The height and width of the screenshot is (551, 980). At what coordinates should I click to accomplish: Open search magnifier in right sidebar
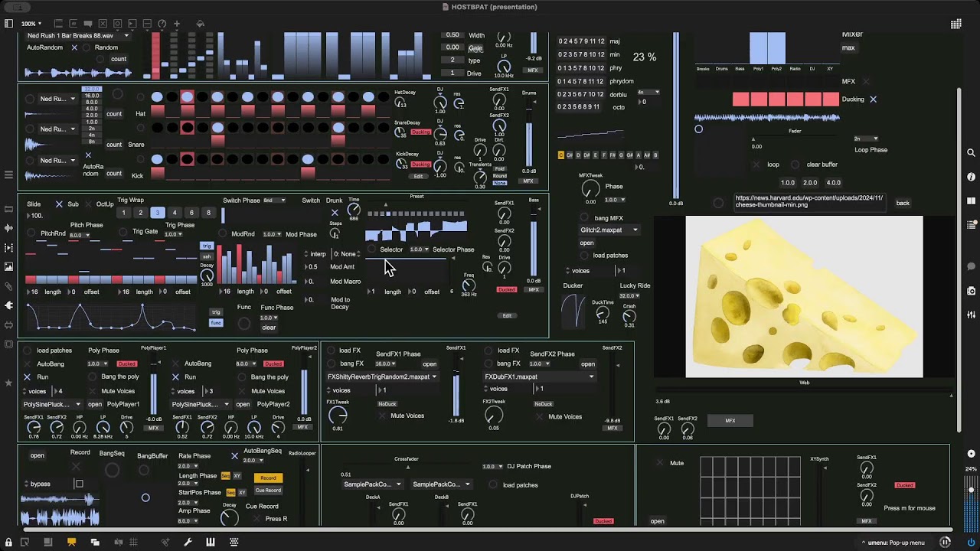[971, 153]
